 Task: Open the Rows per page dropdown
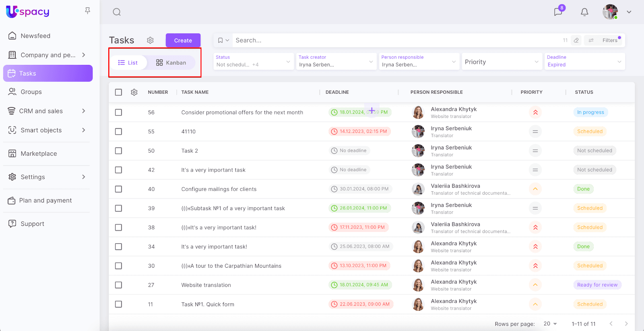tap(550, 324)
